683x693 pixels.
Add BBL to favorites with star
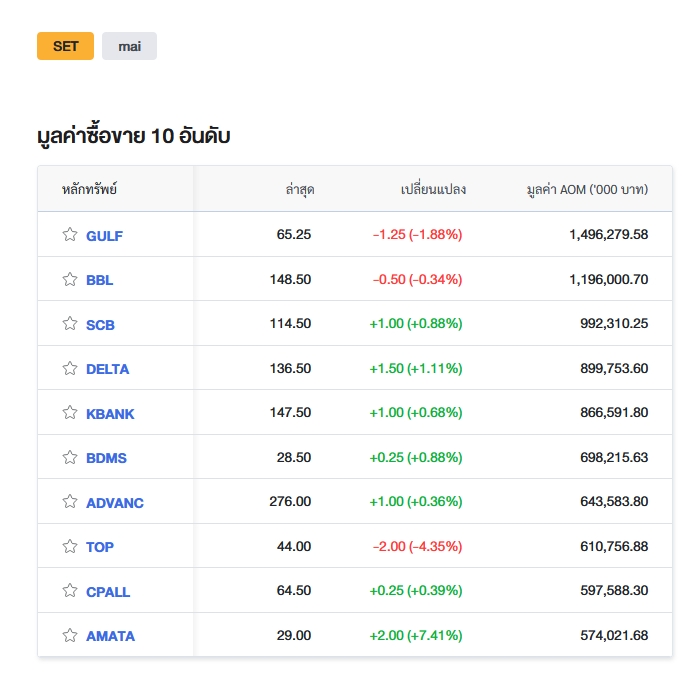click(x=70, y=279)
